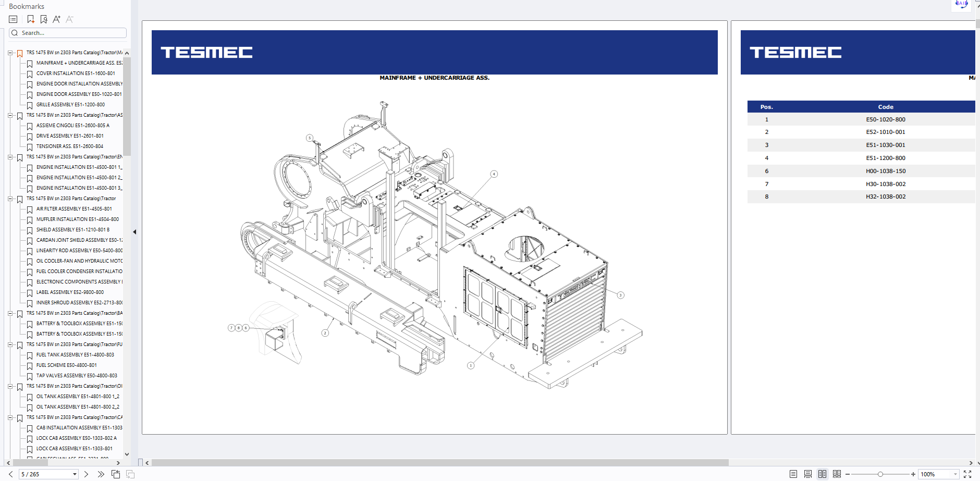Click the zoom out minus button
Viewport: 980px width, 481px height.
coord(848,474)
